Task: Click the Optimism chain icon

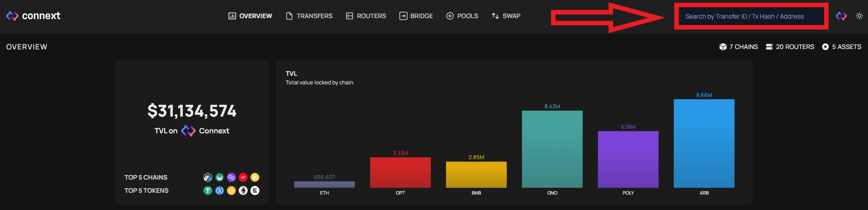Action: [x=243, y=177]
